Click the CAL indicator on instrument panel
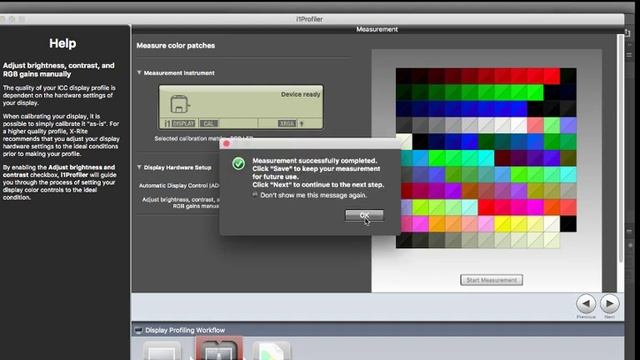This screenshot has width=640, height=360. point(209,123)
